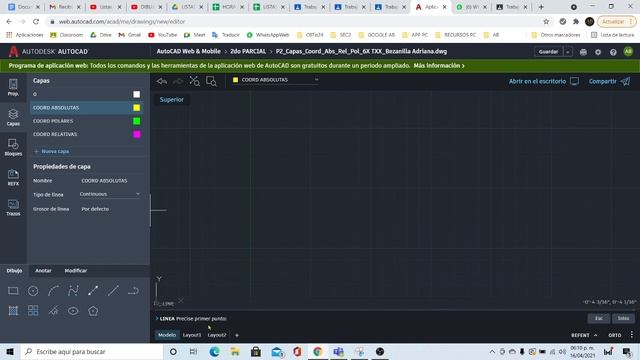Switch to the Anotar tab
Screen dimensions: 640x360
(43, 271)
